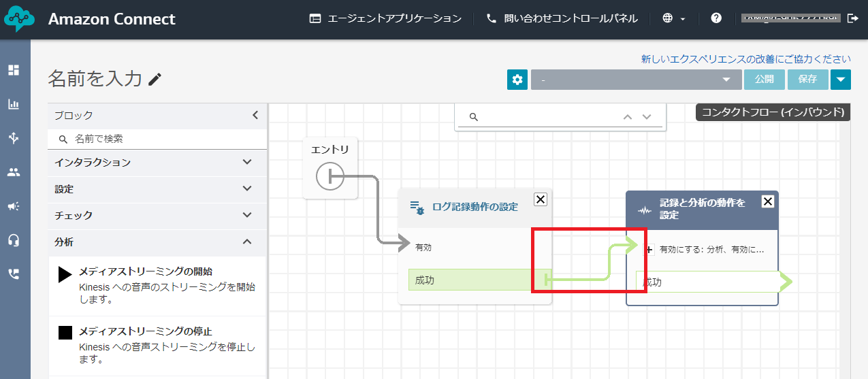Open the phone sidebar icon
868x379 pixels.
click(14, 274)
